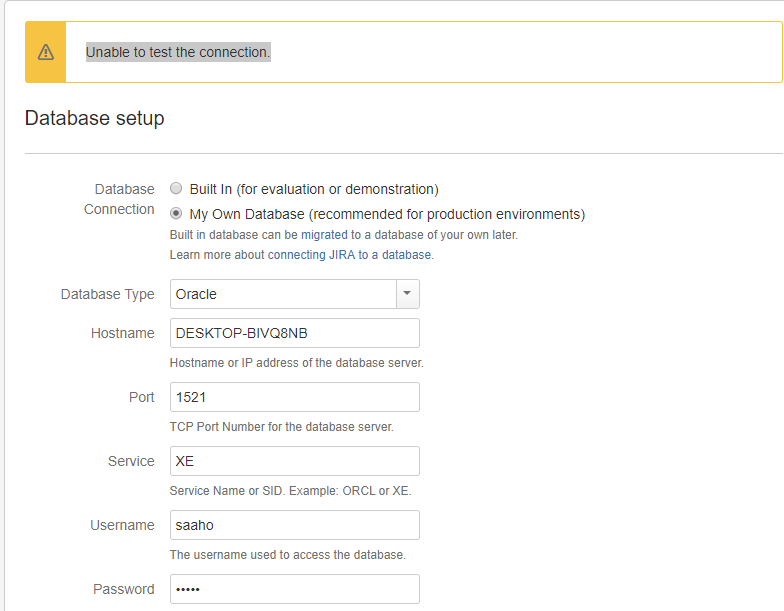
Task: Click the Hostname field label
Action: pyautogui.click(x=122, y=333)
